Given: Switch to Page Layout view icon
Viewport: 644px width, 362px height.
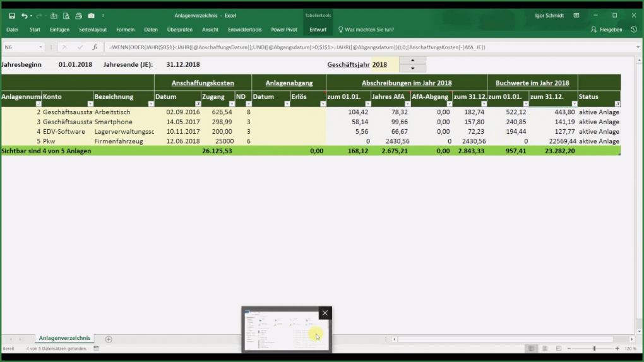Looking at the screenshot, I should point(545,349).
